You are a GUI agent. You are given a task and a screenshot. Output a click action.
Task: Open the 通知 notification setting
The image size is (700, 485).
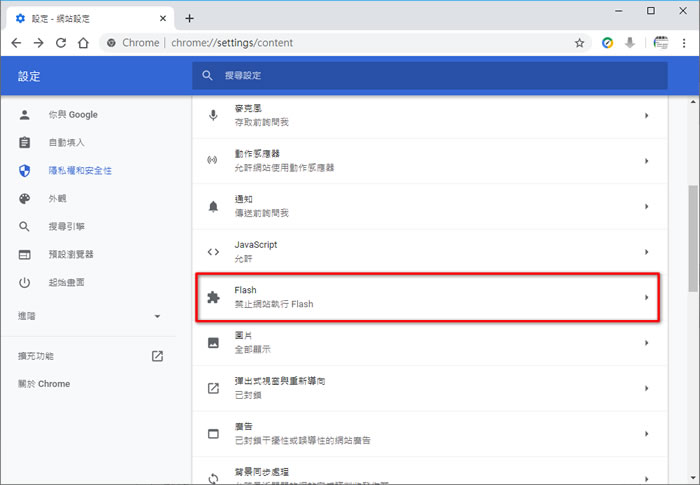point(430,206)
